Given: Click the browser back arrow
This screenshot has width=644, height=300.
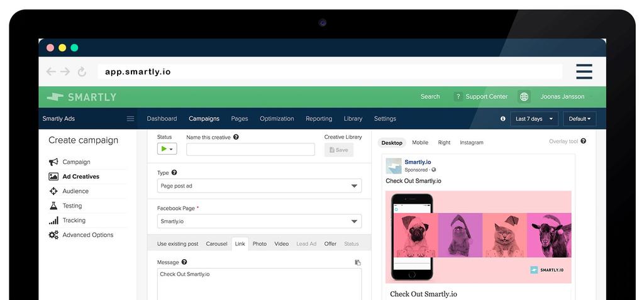Looking at the screenshot, I should [x=51, y=72].
